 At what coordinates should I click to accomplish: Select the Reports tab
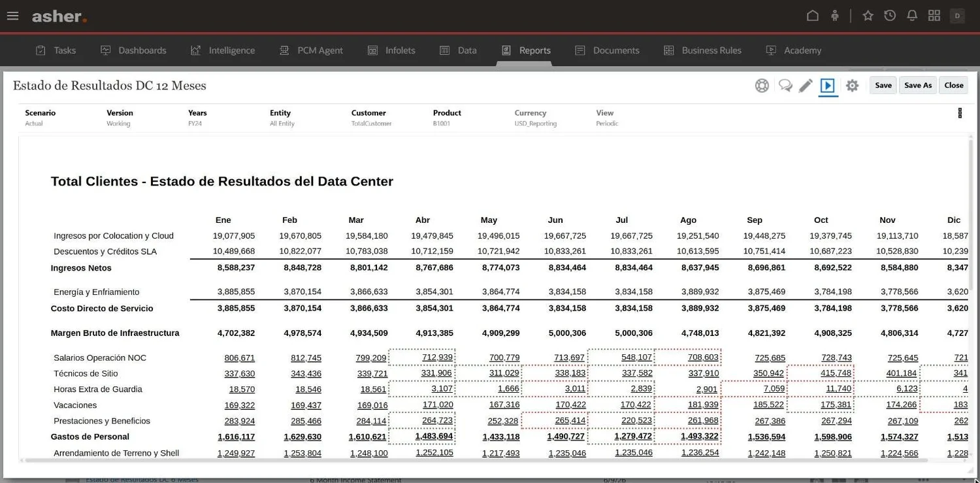pyautogui.click(x=526, y=50)
